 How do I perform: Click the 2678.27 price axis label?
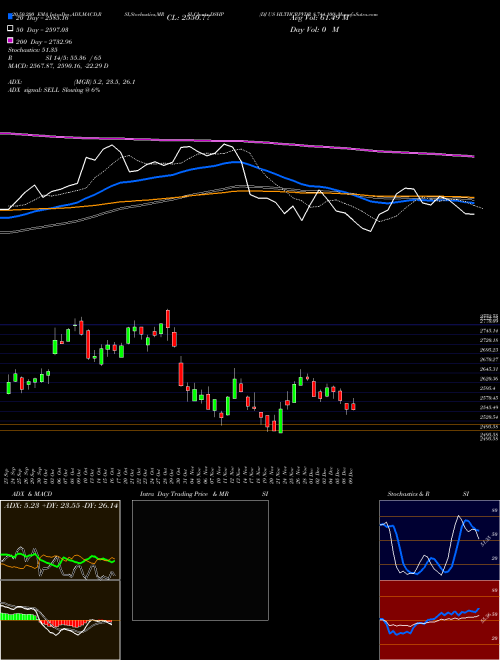tap(489, 360)
